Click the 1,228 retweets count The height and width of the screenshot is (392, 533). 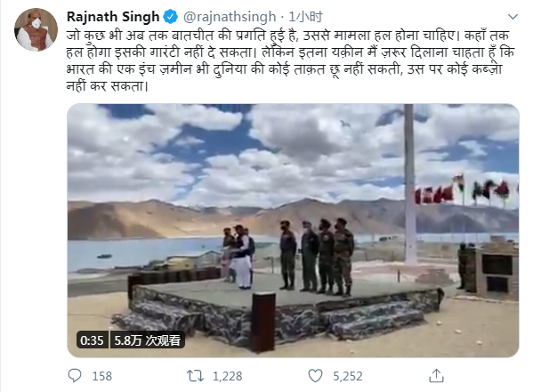pyautogui.click(x=228, y=376)
